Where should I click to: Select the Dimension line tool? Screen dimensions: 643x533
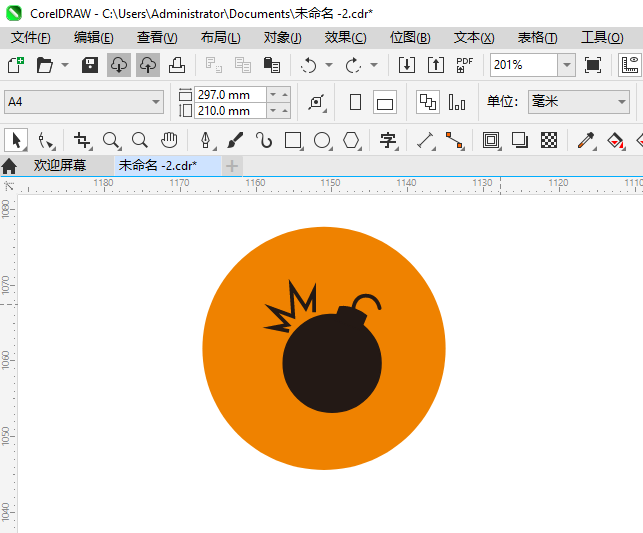[426, 141]
